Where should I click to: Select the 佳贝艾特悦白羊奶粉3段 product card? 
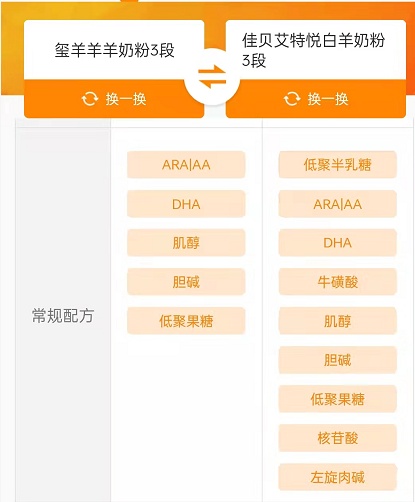pos(316,50)
